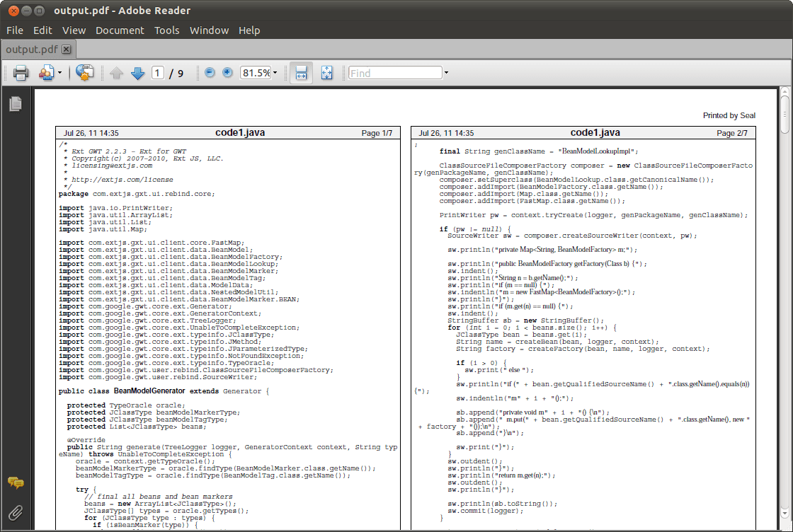Click the Print icon in the toolbar
The width and height of the screenshot is (793, 532).
click(21, 73)
